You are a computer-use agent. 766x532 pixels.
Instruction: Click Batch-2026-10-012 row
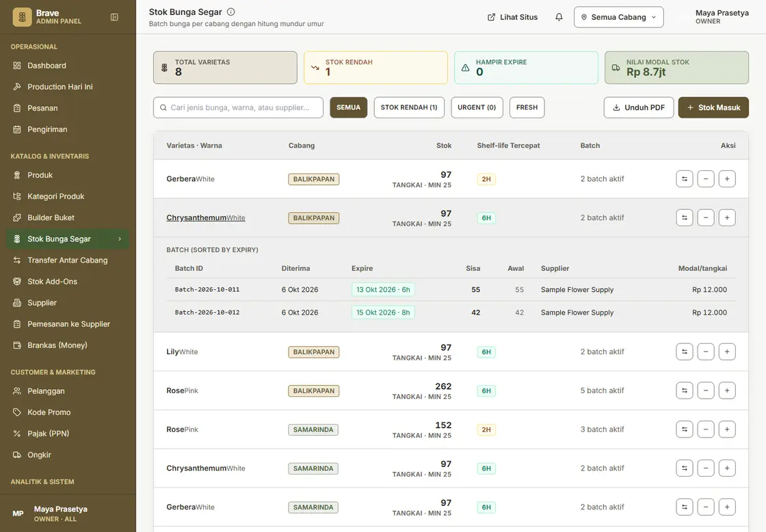(451, 312)
